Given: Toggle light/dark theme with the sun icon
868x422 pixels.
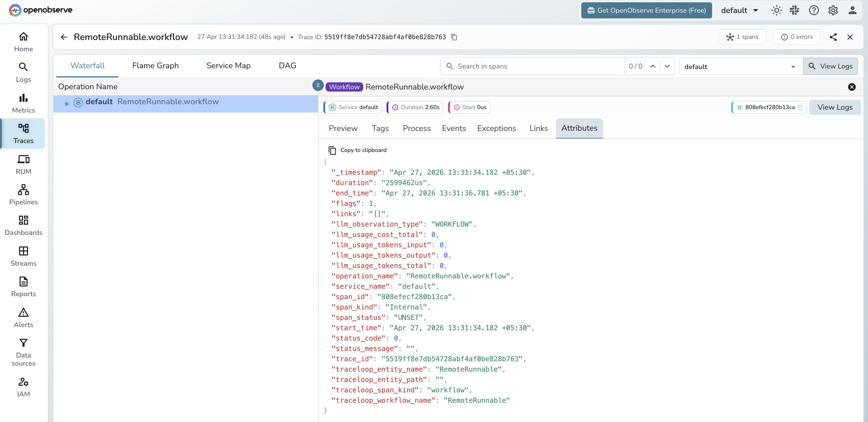Looking at the screenshot, I should (776, 10).
